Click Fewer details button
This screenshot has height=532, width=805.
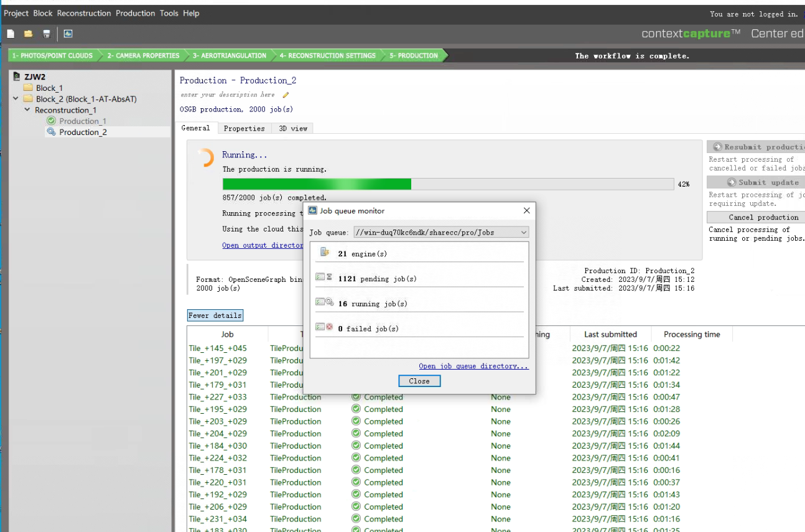(215, 315)
